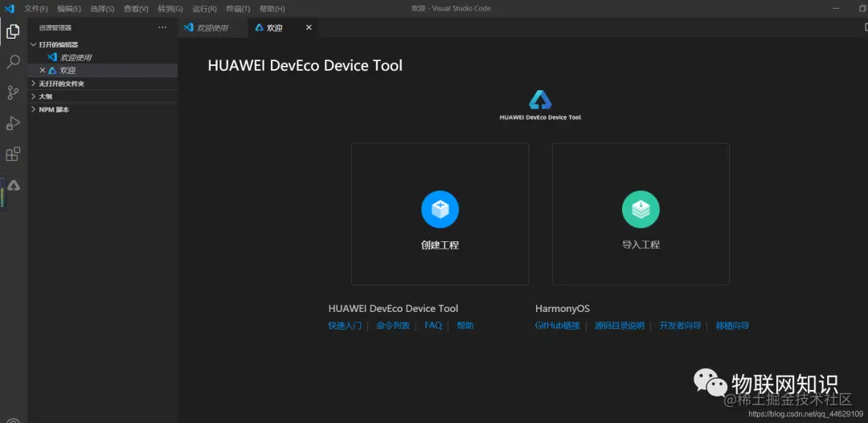This screenshot has width=868, height=423.
Task: Open the 快速入门 link
Action: tap(345, 326)
